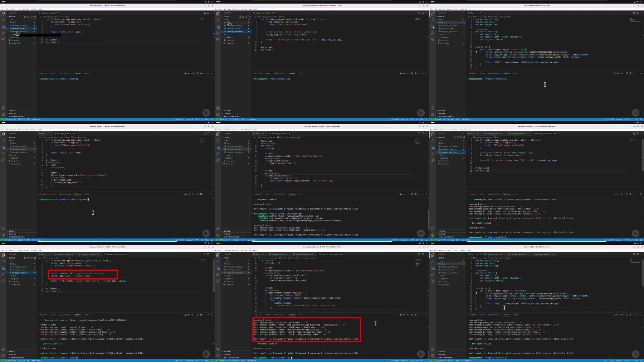
Task: Open File menu in the top-left screenshot
Action: click(x=3, y=9)
